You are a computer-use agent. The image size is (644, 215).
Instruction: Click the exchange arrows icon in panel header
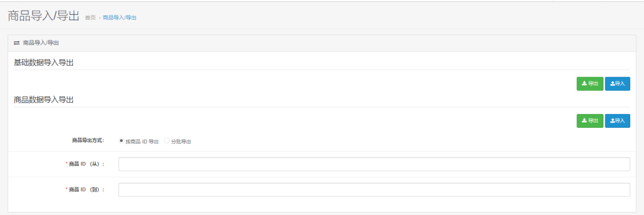click(x=17, y=43)
